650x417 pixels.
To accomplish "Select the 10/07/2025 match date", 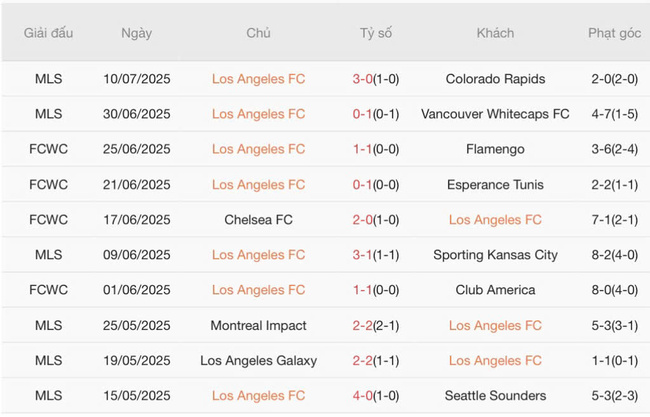I will [137, 79].
